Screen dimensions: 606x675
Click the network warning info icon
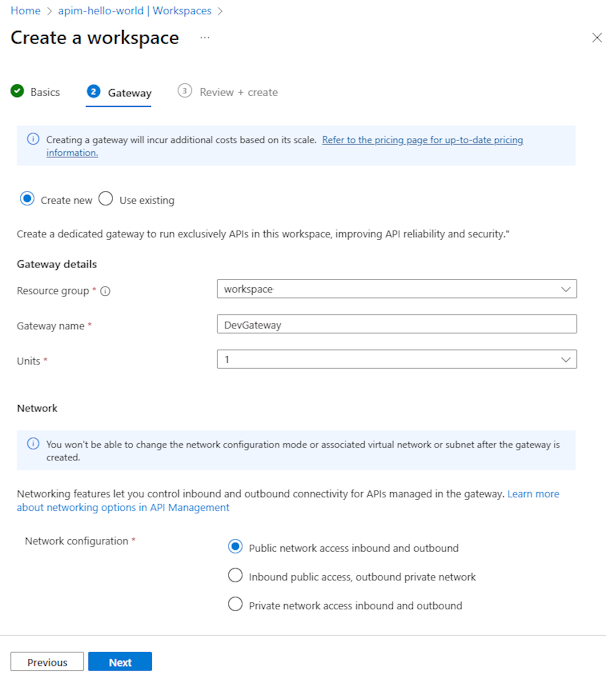click(33, 444)
